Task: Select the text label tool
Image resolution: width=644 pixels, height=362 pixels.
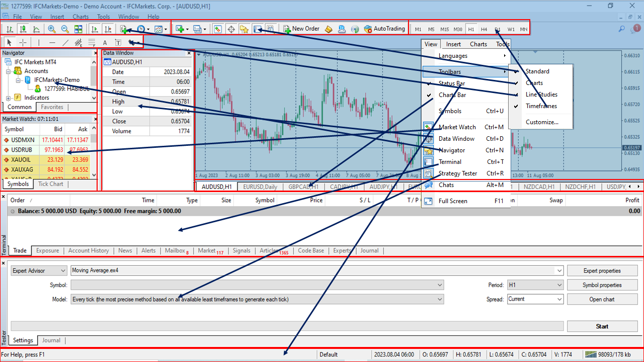Action: pyautogui.click(x=118, y=43)
